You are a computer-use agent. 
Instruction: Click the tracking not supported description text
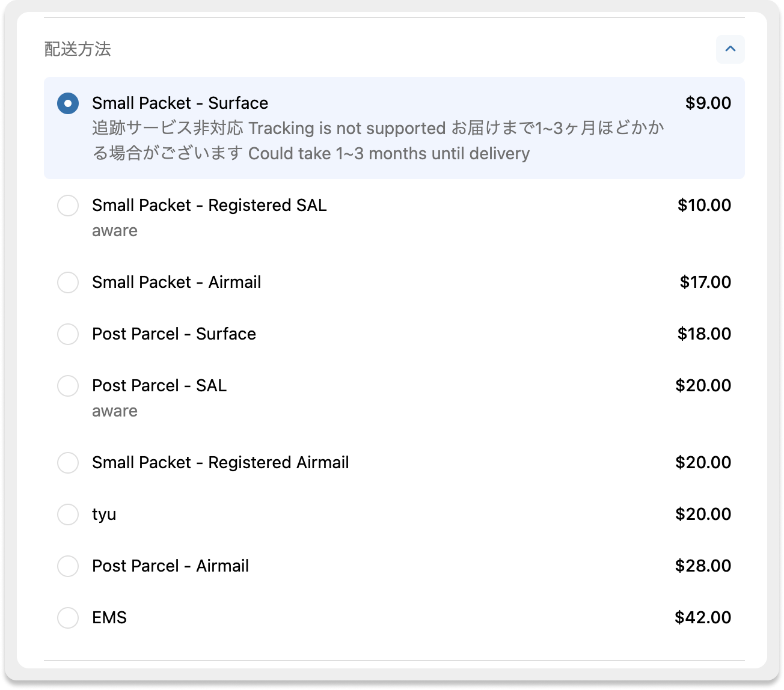point(378,141)
